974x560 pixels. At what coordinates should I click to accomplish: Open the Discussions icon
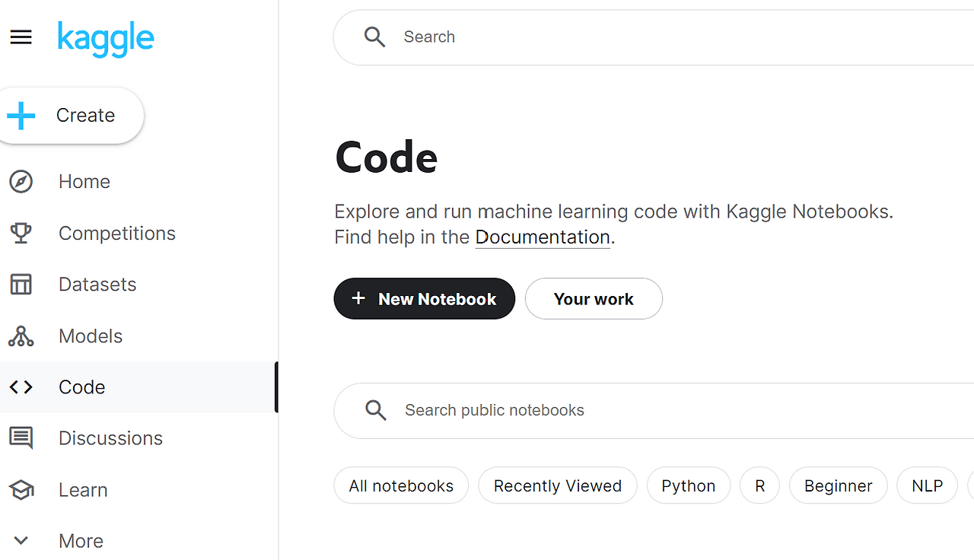(21, 437)
